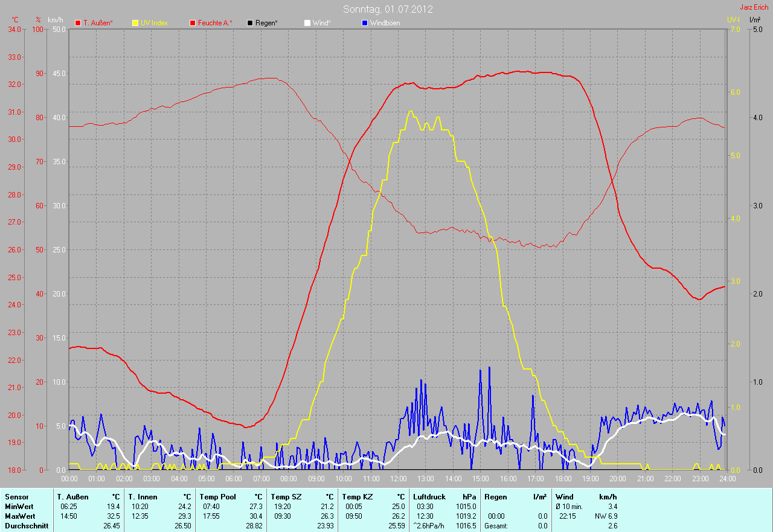Click the 'Sensor' row header in table
This screenshot has height=532, width=773.
16,497
